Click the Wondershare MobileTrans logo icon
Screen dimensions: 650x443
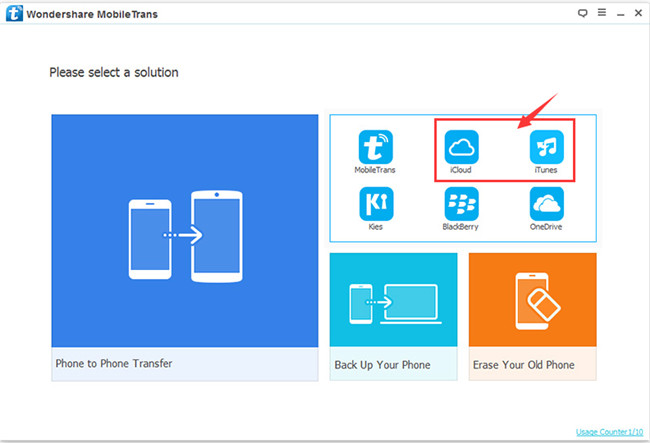(x=14, y=13)
